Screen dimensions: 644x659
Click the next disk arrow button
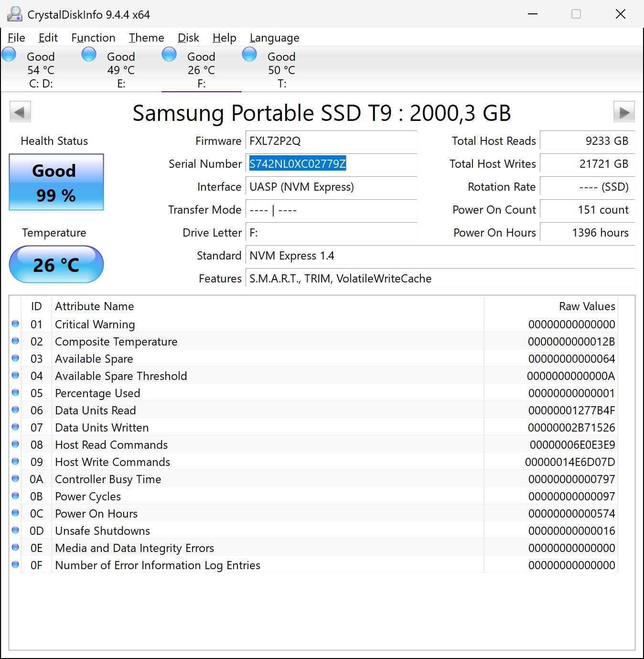(x=624, y=112)
